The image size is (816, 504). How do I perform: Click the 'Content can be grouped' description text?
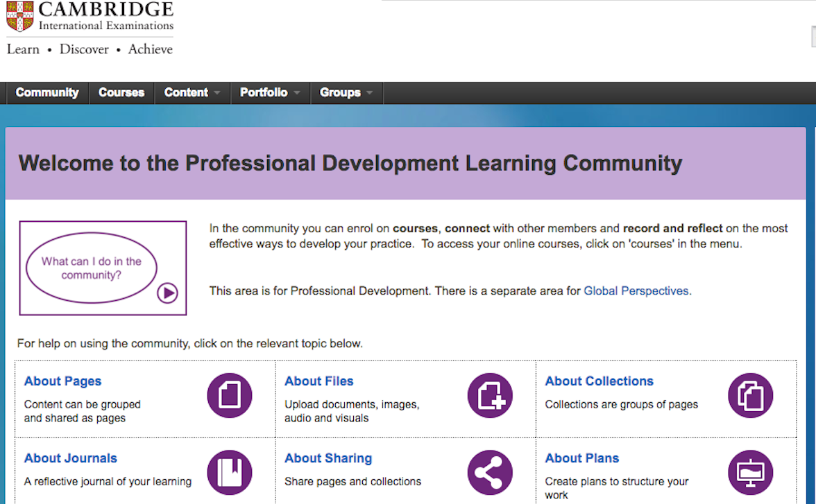tap(82, 411)
